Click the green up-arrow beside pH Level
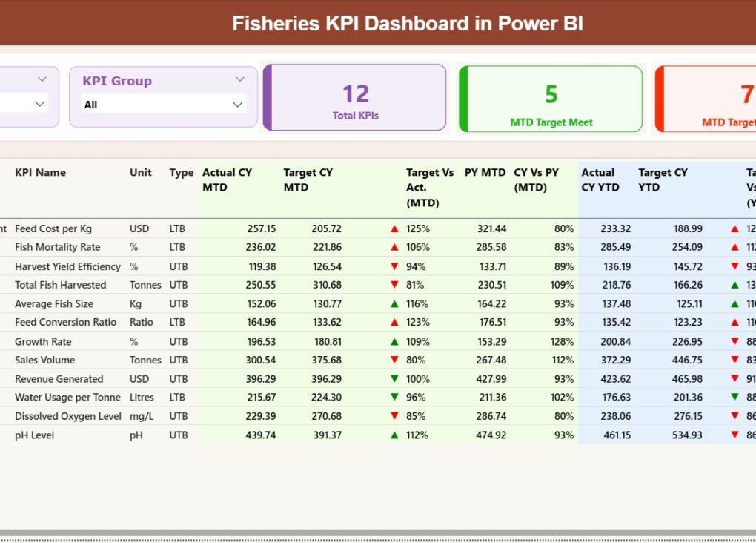 394,435
